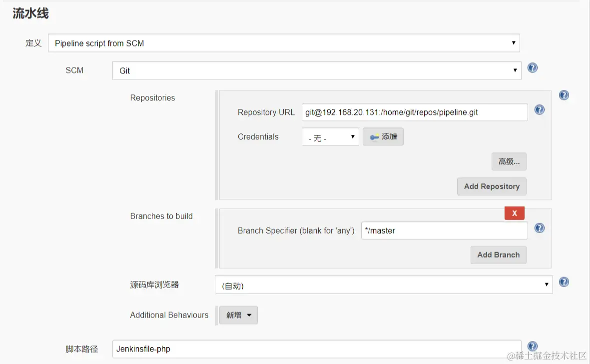
Task: Click the 添加 credentials button
Action: [383, 136]
